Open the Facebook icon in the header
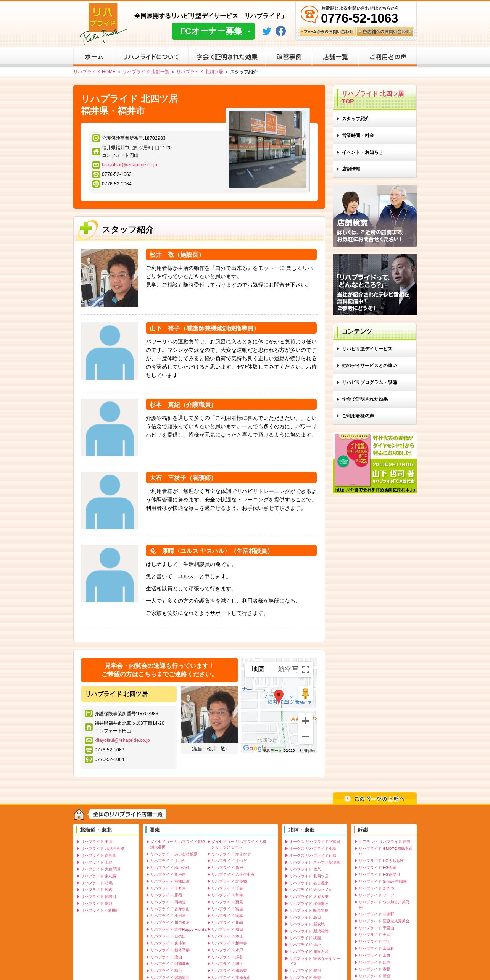Viewport: 490px width, 980px height. coord(280,31)
